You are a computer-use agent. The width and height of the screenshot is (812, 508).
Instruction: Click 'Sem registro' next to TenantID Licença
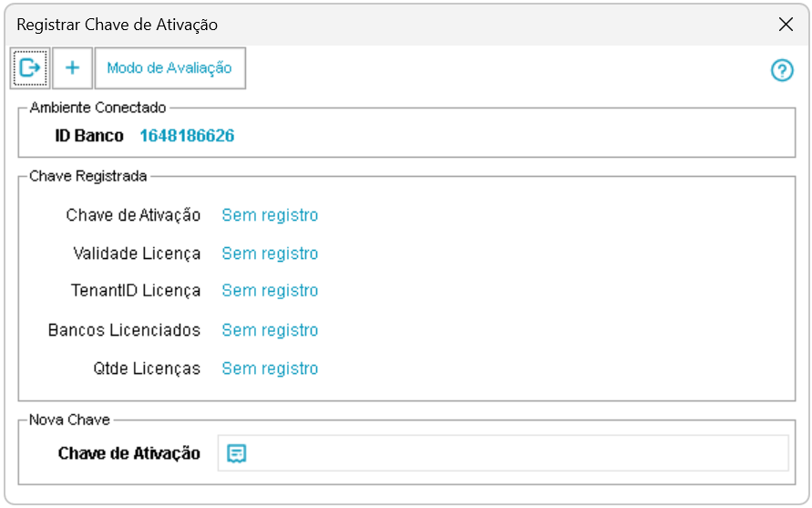click(x=270, y=291)
